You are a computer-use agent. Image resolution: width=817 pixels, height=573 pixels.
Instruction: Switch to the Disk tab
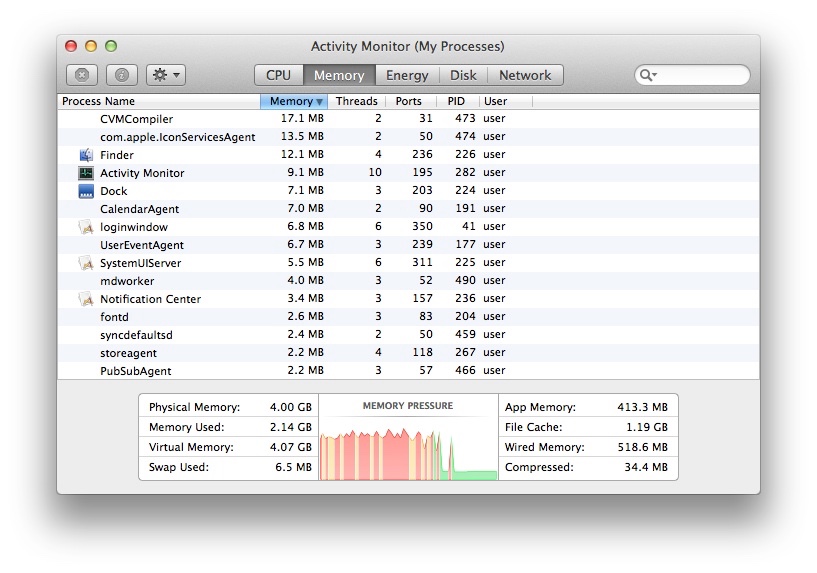point(463,75)
